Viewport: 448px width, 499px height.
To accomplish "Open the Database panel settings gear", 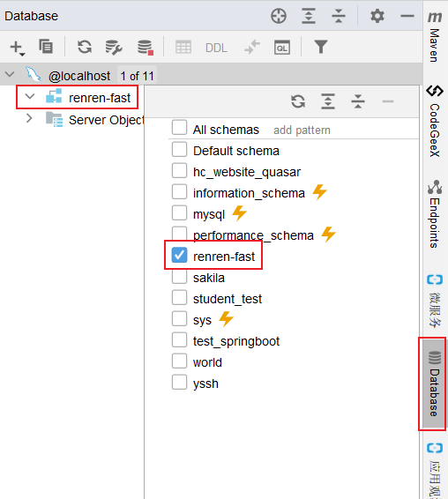I will coord(377,16).
